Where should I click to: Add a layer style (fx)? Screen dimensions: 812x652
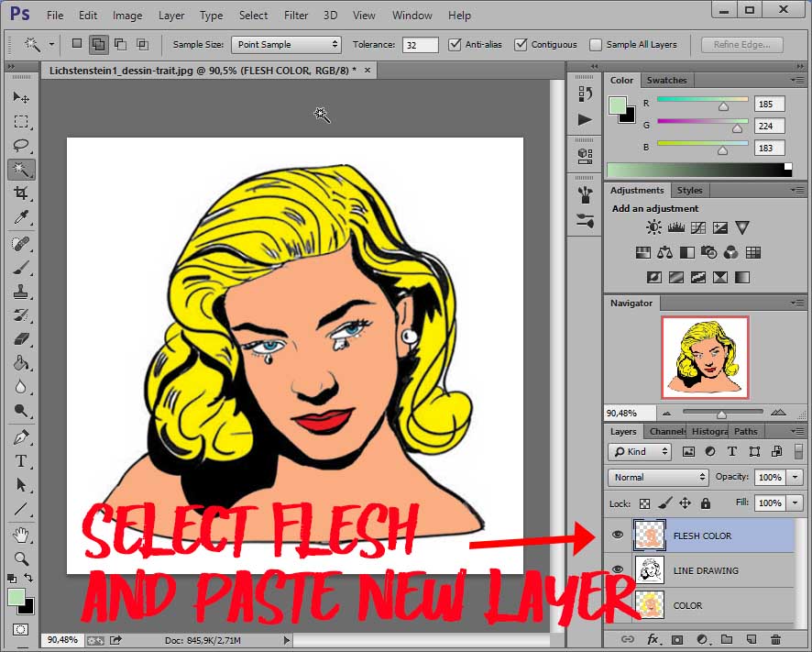[653, 639]
